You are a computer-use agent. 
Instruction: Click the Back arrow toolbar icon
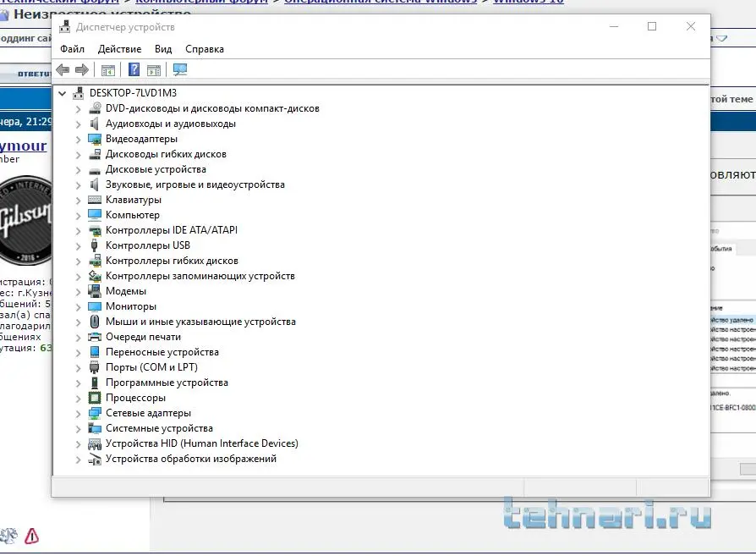(x=63, y=70)
